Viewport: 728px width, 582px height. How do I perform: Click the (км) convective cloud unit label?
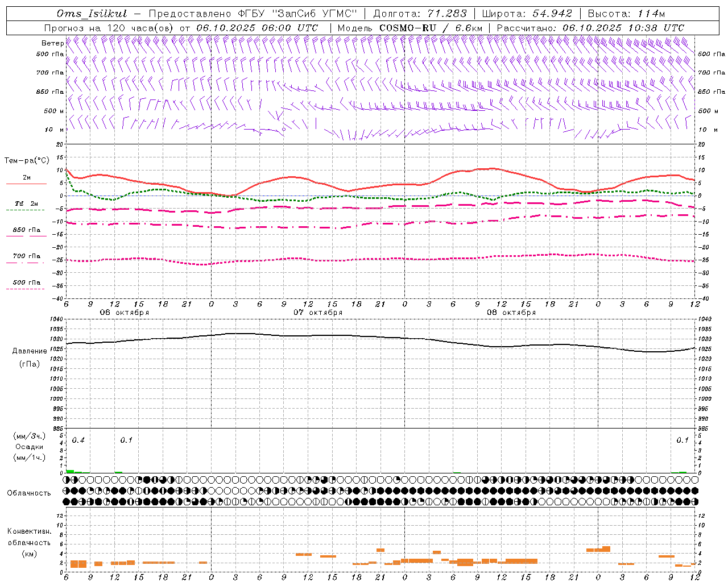pos(30,554)
